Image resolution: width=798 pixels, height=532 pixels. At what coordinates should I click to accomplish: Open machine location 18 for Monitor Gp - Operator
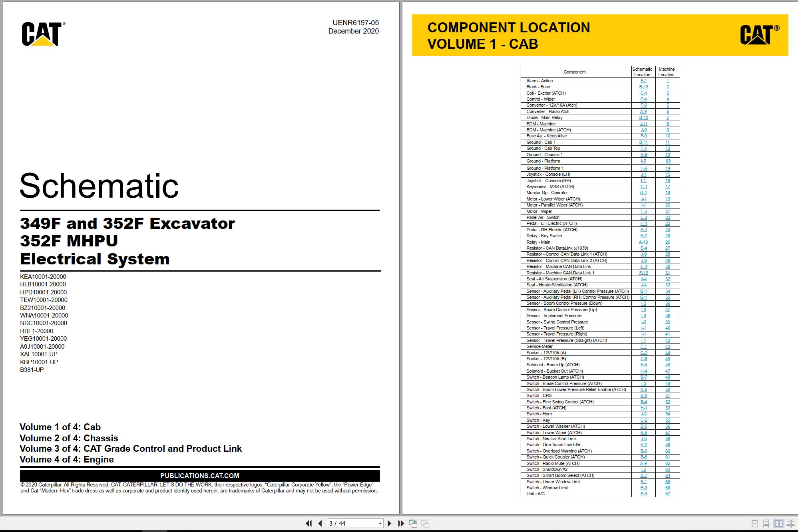667,193
